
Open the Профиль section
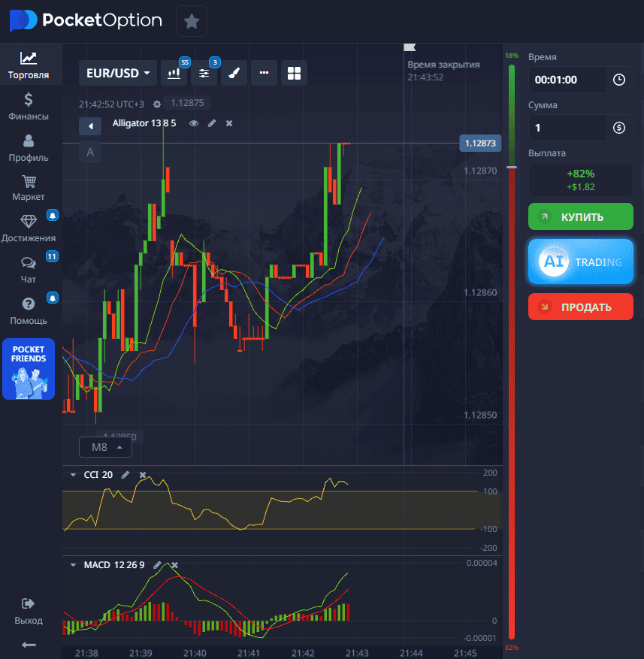[29, 148]
